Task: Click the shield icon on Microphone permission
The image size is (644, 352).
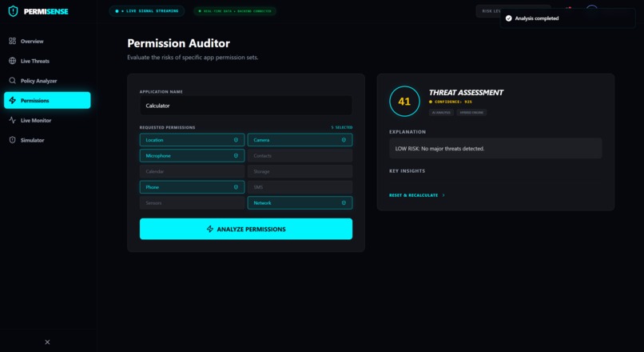Action: click(x=236, y=155)
